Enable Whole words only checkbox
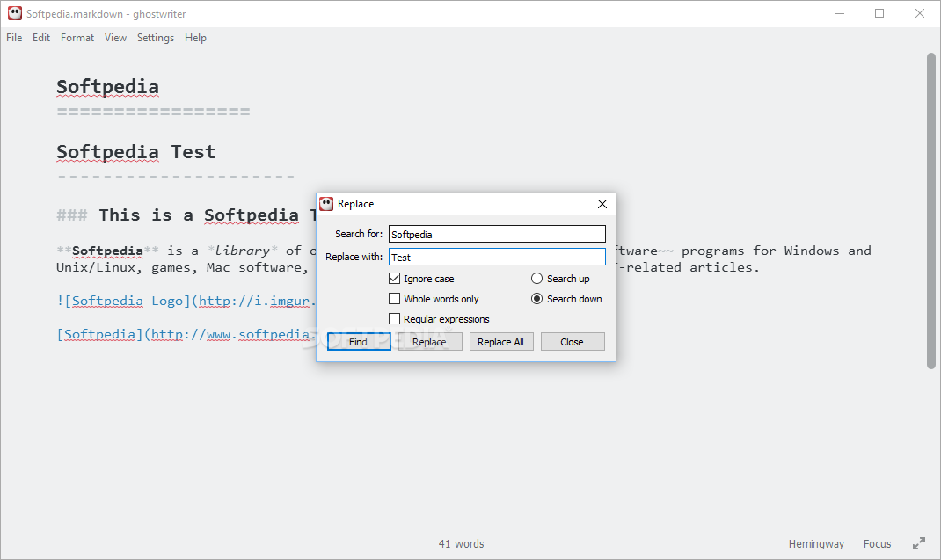Image resolution: width=941 pixels, height=560 pixels. pyautogui.click(x=394, y=298)
